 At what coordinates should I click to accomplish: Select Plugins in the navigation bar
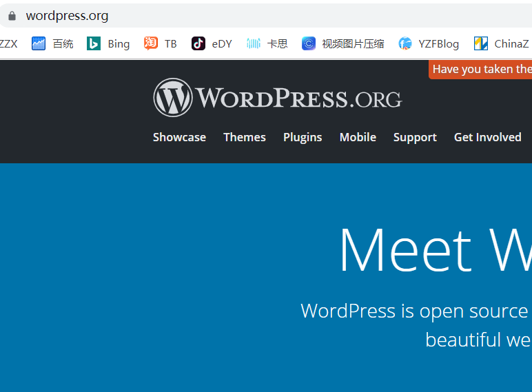coord(303,137)
